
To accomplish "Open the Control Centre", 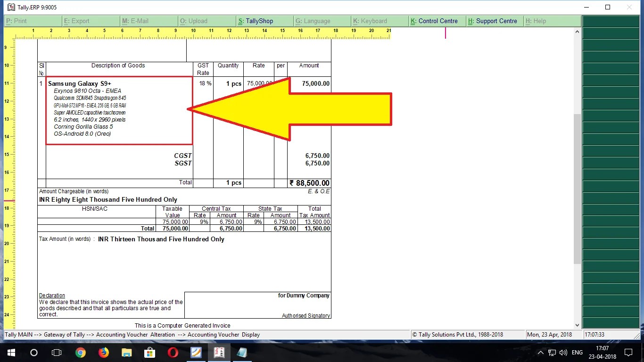I will (x=436, y=21).
